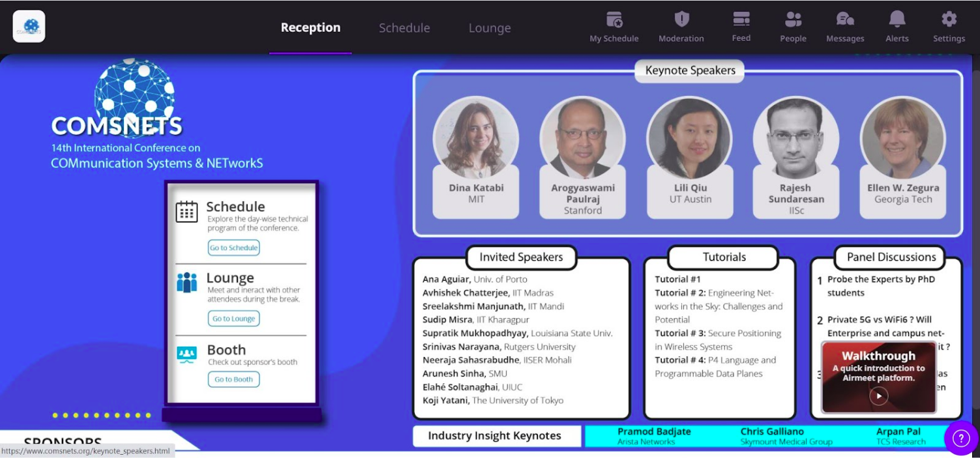980x458 pixels.
Task: Open My Schedule from the top bar
Action: click(614, 27)
